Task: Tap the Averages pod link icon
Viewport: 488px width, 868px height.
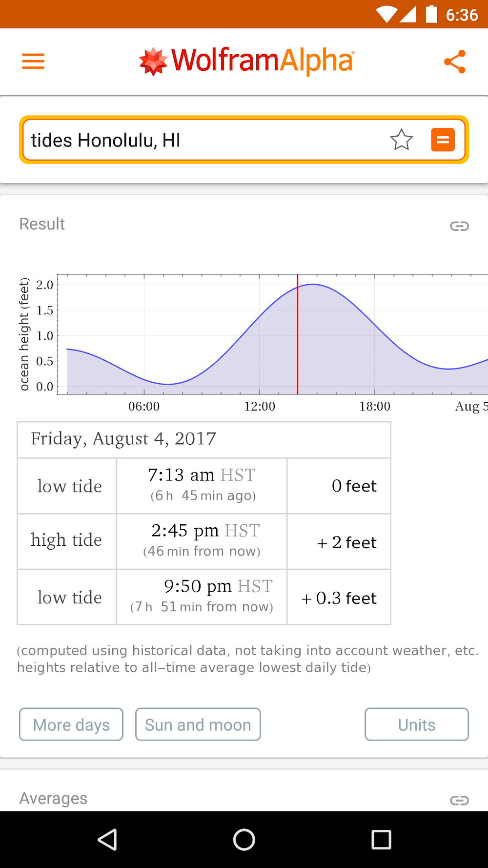Action: pyautogui.click(x=459, y=800)
